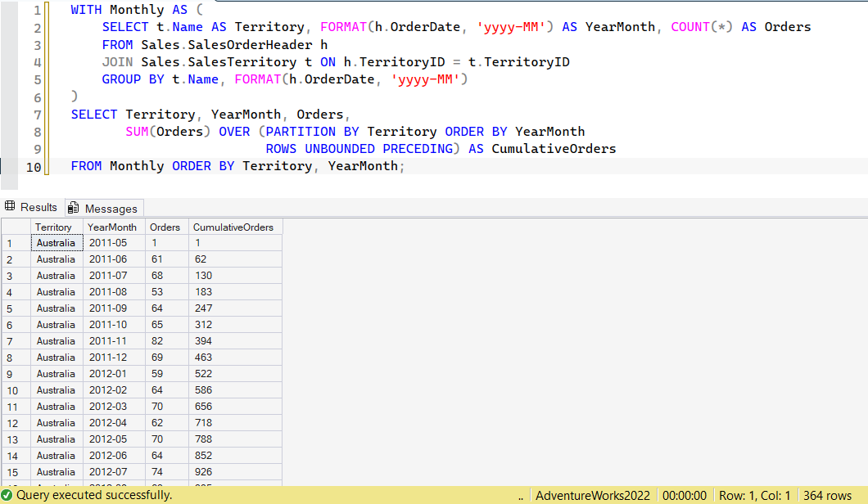Click the CumulativeOrders cell 312

click(x=235, y=325)
